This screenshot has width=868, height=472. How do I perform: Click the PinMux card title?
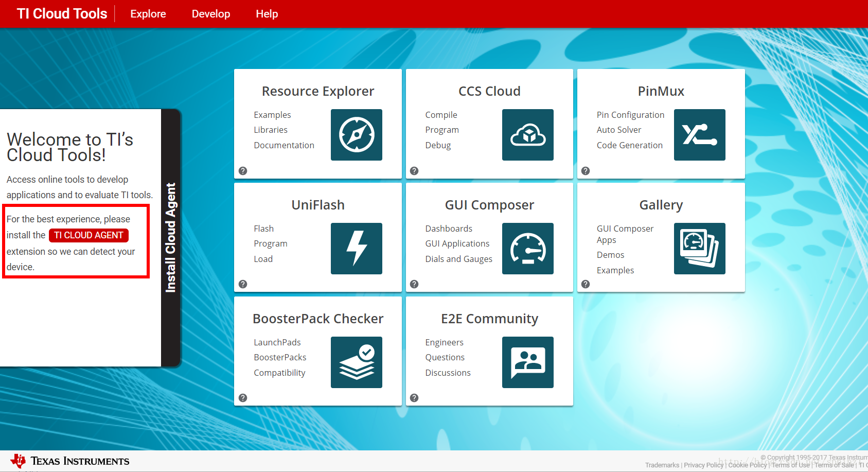pyautogui.click(x=661, y=91)
